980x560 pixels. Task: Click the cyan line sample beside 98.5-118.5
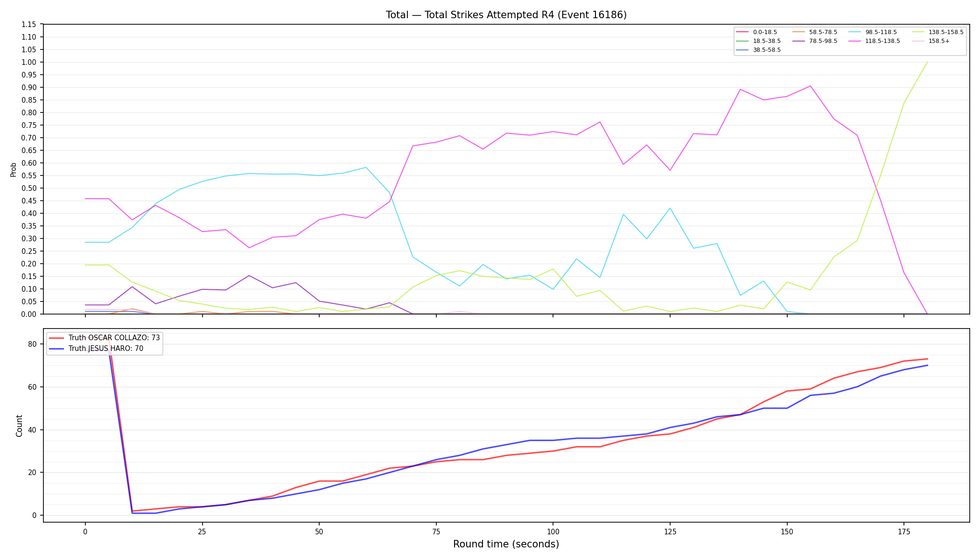click(x=855, y=32)
